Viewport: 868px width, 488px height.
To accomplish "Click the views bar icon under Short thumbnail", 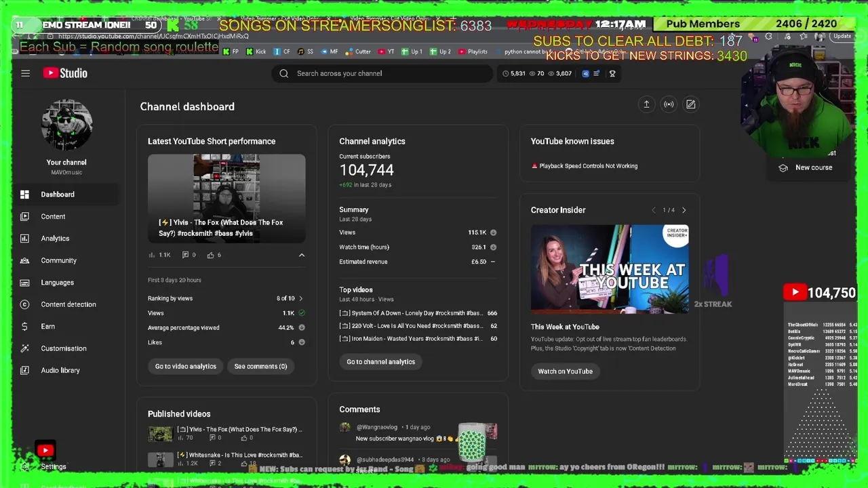I will point(152,255).
